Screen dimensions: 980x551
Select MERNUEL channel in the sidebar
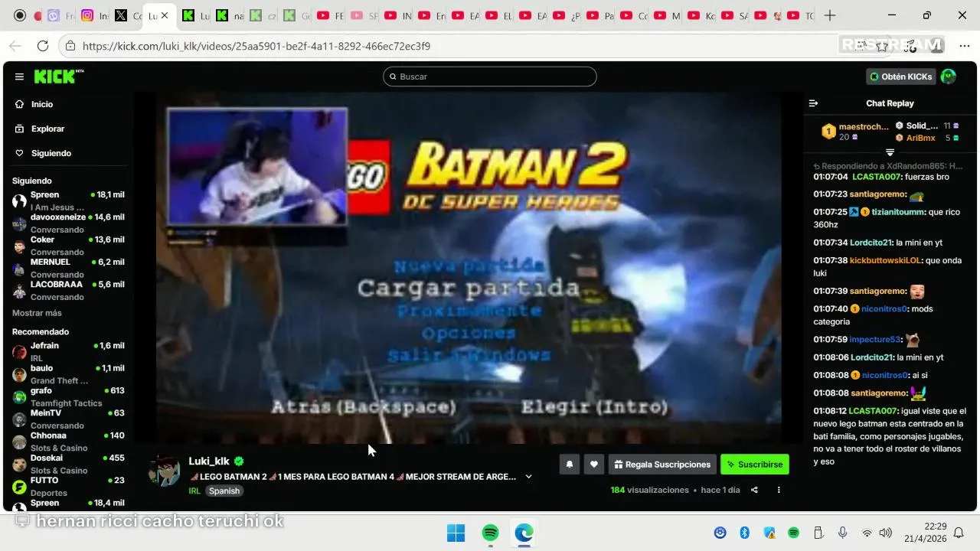(x=67, y=267)
